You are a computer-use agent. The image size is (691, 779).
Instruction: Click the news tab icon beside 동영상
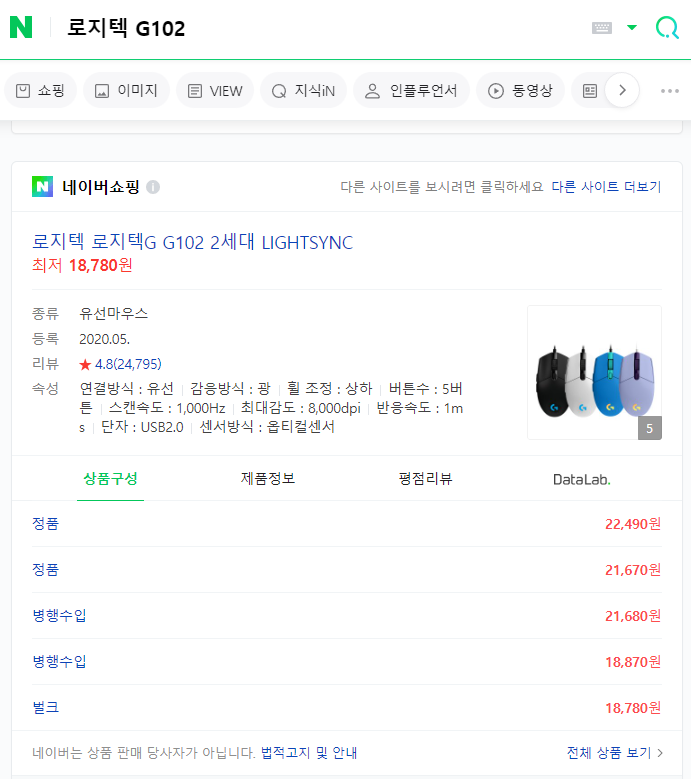590,90
